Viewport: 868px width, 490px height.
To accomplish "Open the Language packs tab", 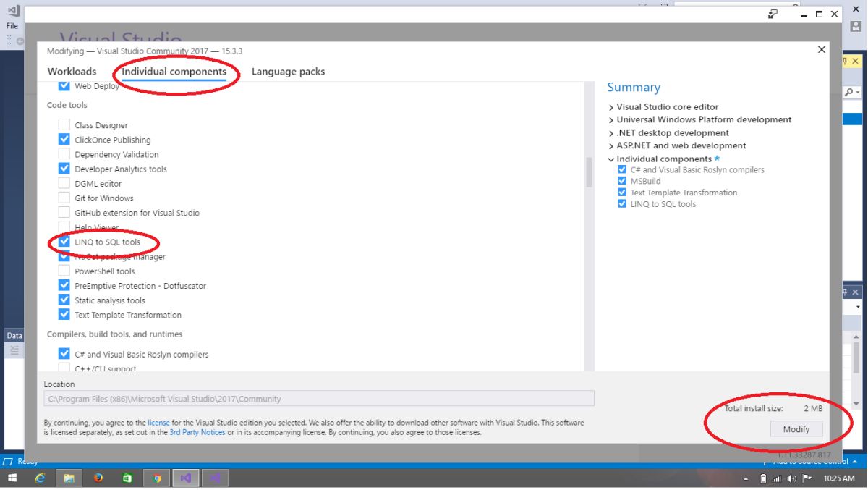I will [288, 72].
